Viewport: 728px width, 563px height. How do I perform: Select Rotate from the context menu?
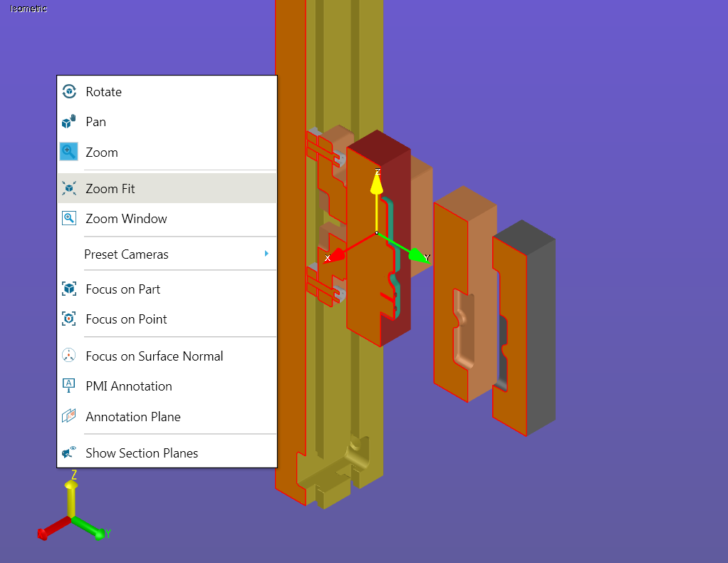[104, 91]
